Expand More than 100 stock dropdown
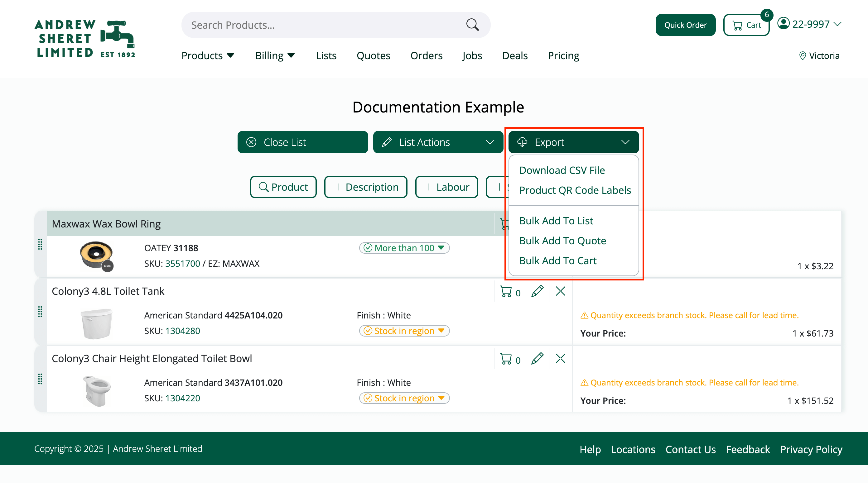 point(404,248)
